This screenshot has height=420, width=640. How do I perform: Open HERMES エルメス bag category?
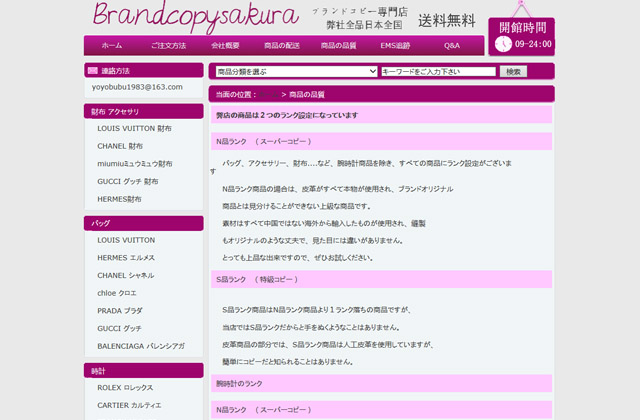pyautogui.click(x=126, y=258)
